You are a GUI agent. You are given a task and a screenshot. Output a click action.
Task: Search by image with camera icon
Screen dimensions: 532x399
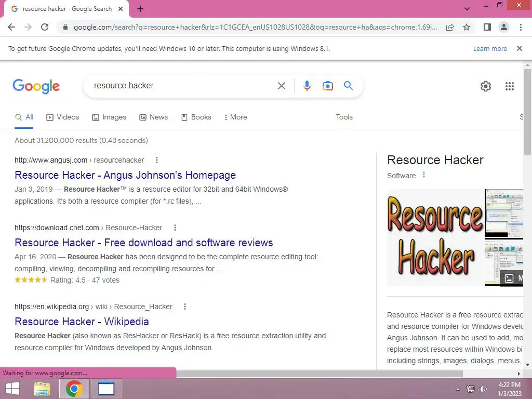328,86
